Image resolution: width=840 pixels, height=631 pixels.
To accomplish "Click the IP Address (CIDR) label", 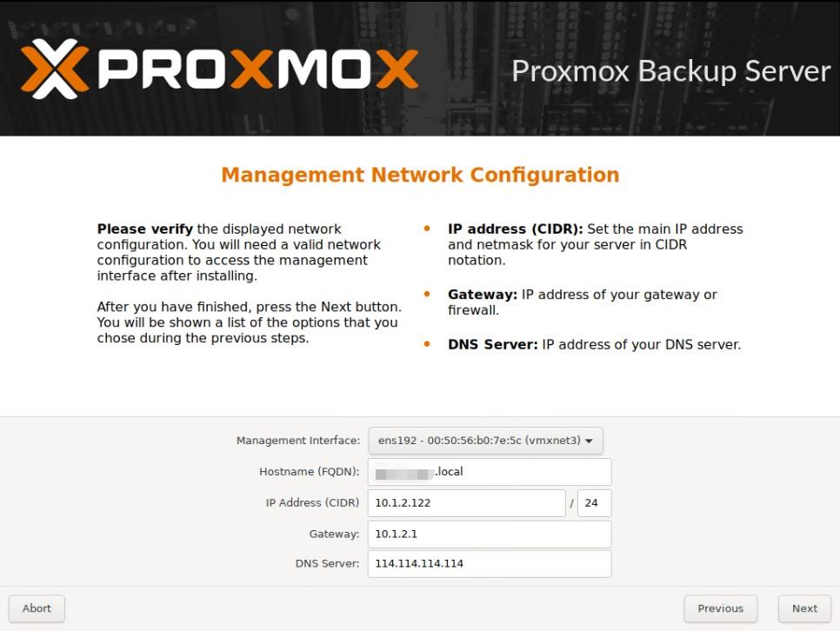I will 313,503.
